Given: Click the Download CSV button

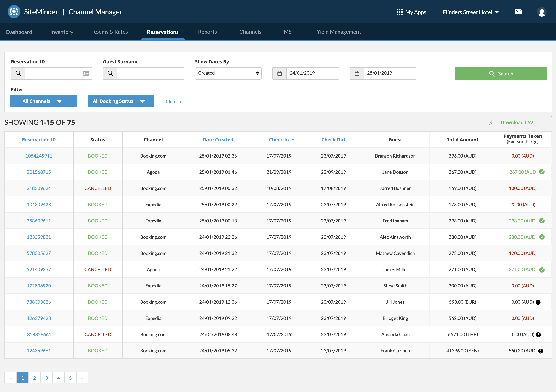Looking at the screenshot, I should pyautogui.click(x=511, y=122).
